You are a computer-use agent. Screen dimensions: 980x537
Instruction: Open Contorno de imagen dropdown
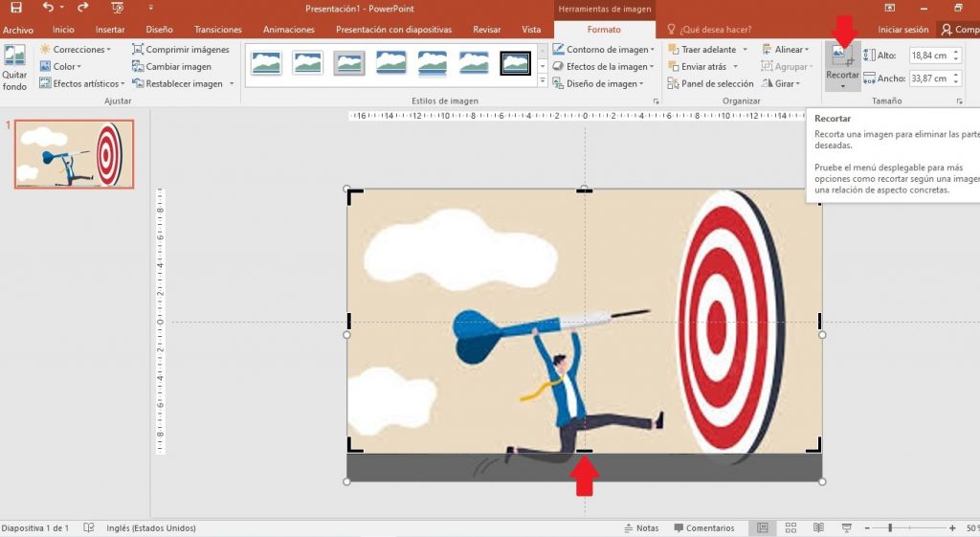click(604, 50)
